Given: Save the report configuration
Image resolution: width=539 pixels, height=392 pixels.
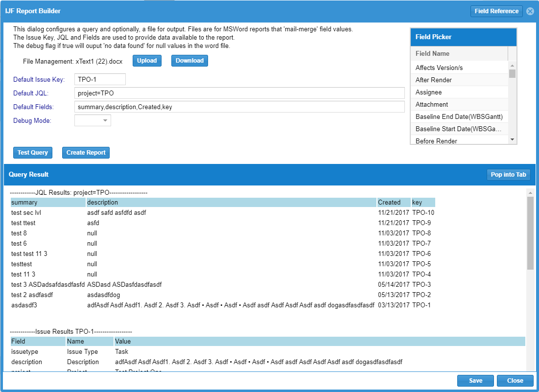Looking at the screenshot, I should click(x=475, y=381).
